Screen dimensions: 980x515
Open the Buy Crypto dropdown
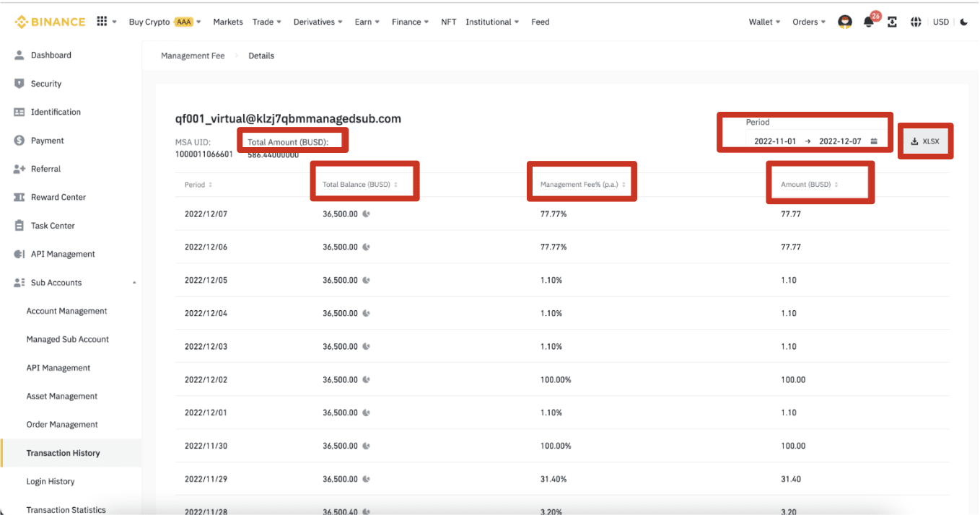tap(165, 22)
